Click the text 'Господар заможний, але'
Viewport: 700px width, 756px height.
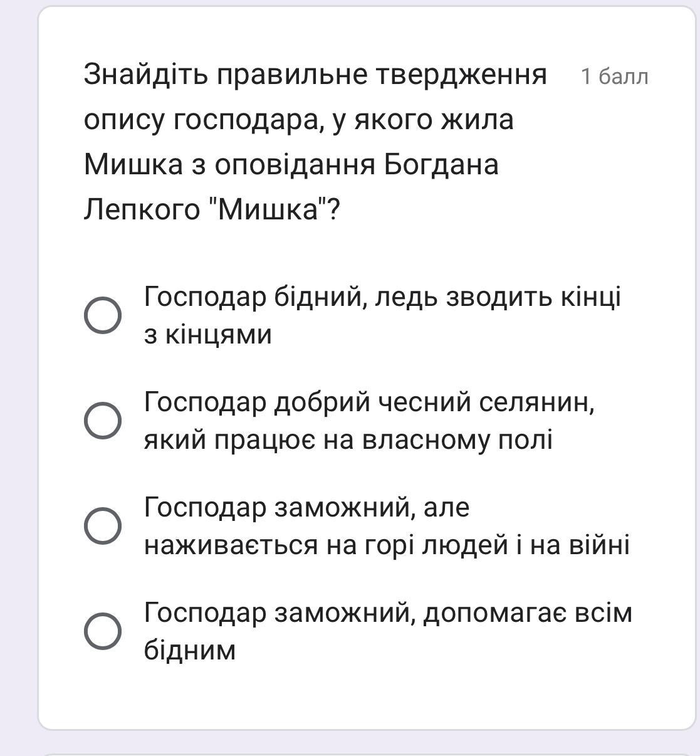click(306, 507)
